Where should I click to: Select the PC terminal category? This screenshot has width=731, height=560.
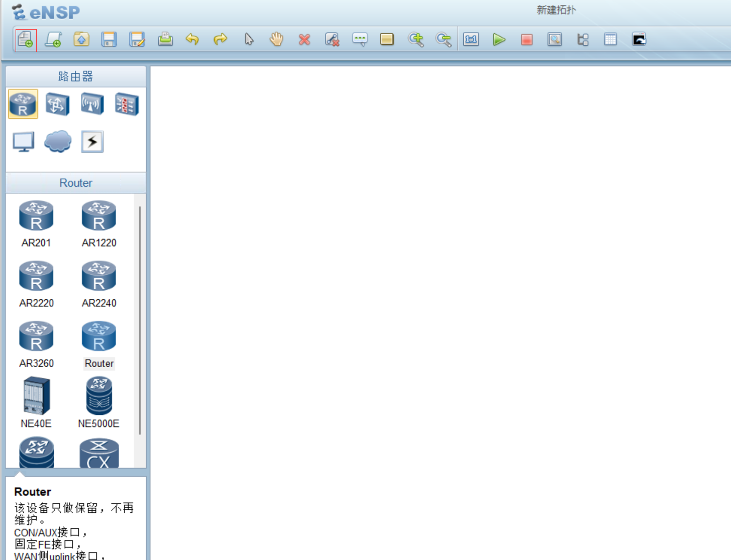pos(23,142)
